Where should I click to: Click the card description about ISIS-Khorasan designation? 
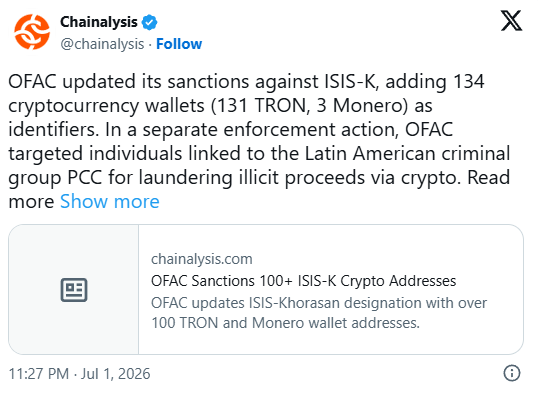[x=319, y=313]
